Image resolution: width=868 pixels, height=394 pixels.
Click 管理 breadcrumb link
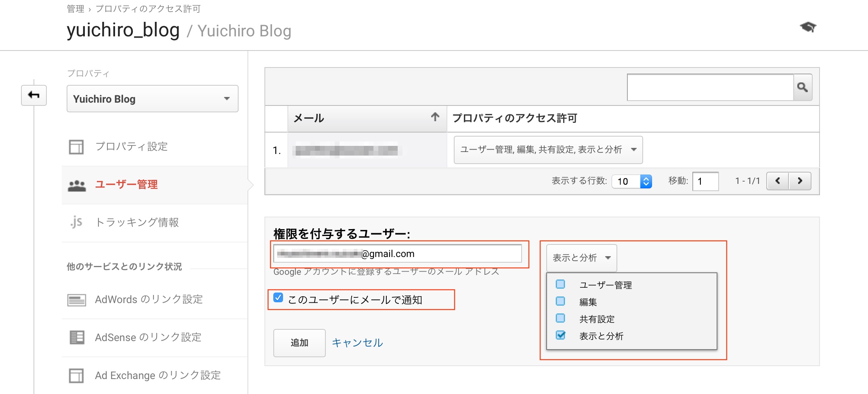click(x=75, y=9)
